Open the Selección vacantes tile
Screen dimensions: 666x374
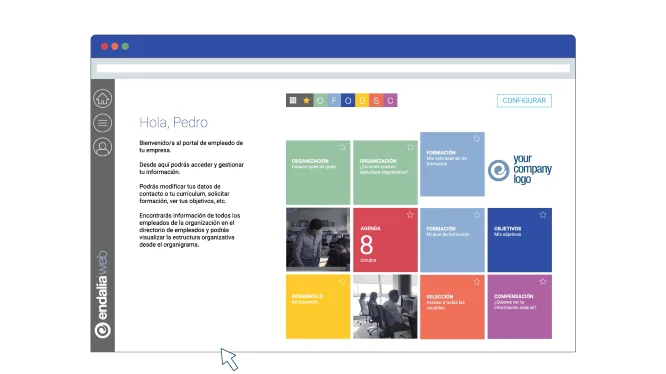pos(452,307)
